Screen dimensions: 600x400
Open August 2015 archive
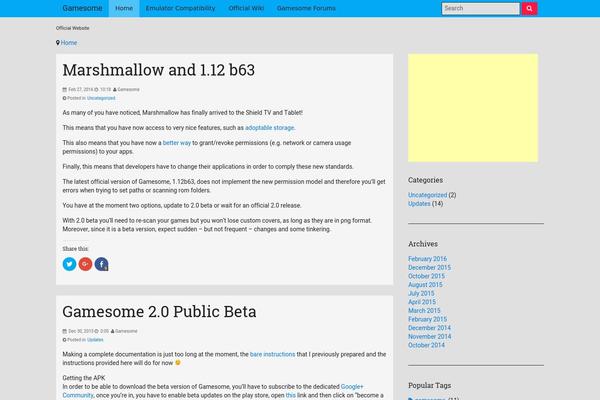pyautogui.click(x=425, y=285)
